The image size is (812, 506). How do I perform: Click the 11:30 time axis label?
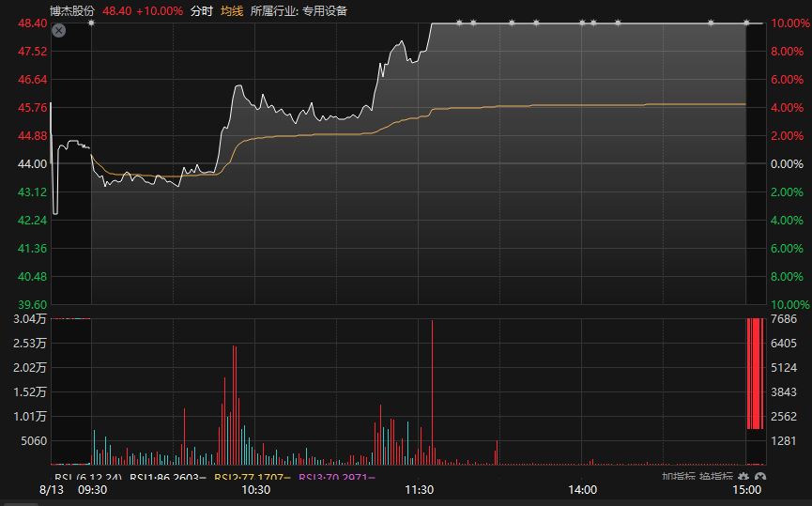pos(419,489)
